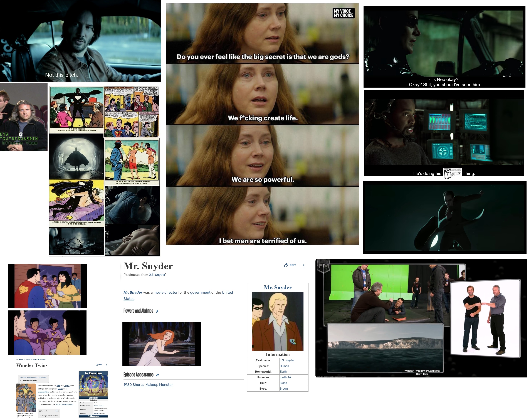Image resolution: width=531 pixels, height=420 pixels.
Task: Click the Jayna link
Action: coord(67,386)
